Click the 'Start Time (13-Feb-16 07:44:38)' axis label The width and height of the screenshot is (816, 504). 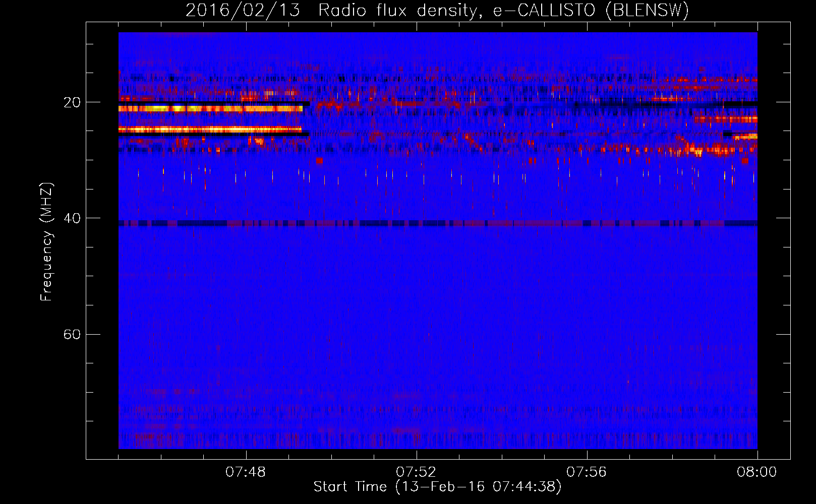(x=437, y=487)
